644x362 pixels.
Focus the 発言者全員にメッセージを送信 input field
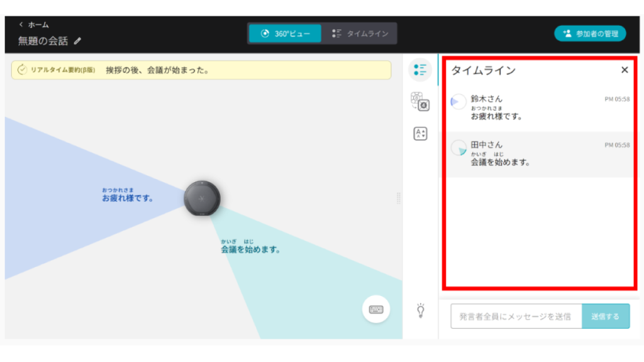click(x=516, y=316)
